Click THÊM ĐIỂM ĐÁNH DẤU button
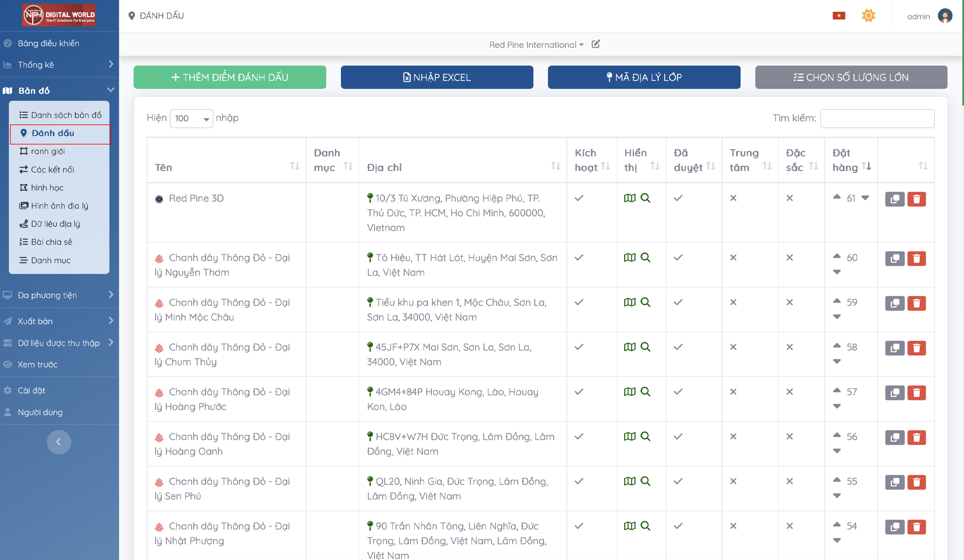 (x=229, y=77)
